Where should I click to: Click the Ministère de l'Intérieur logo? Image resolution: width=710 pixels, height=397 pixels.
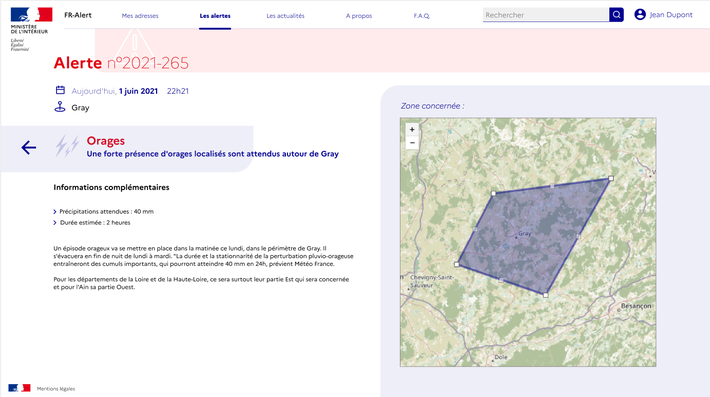[x=31, y=29]
